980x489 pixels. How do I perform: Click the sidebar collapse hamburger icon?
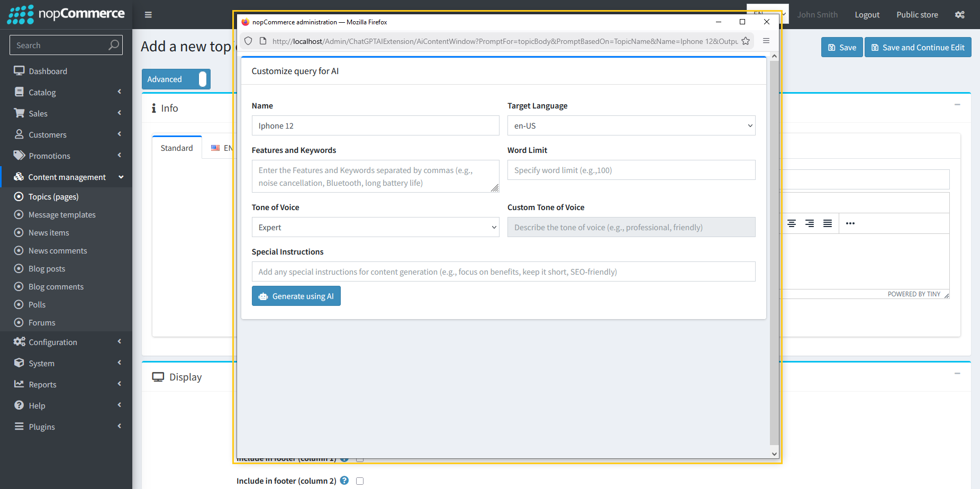pyautogui.click(x=148, y=14)
